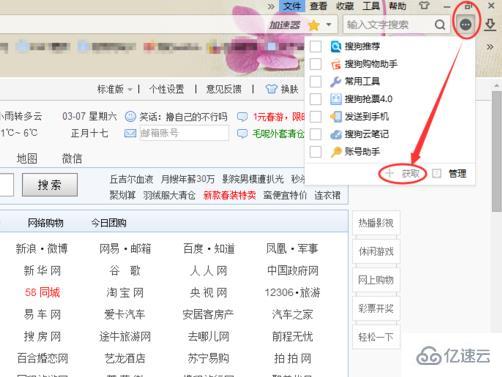Click the ticket grabbing 4.0 icon
Screen dimensions: 502x377
pyautogui.click(x=336, y=99)
